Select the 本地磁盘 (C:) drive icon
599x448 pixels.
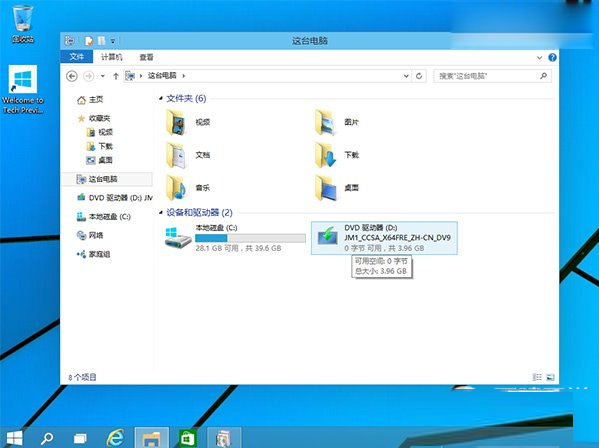click(178, 238)
